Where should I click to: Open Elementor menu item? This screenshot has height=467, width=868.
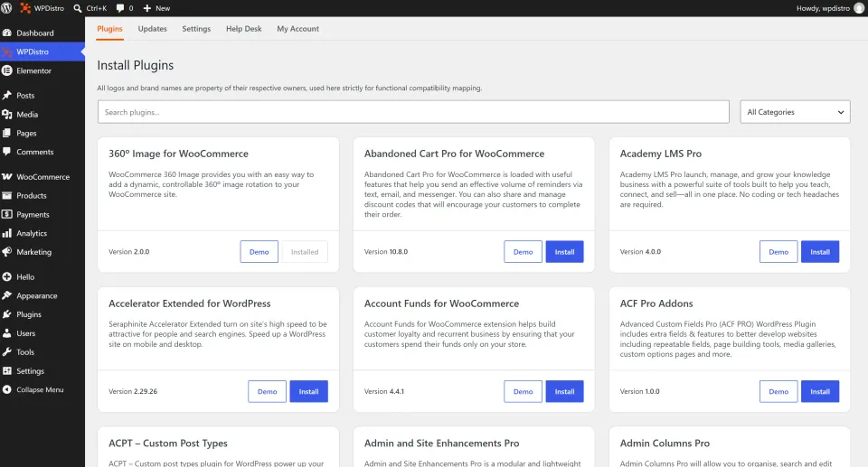point(42,70)
